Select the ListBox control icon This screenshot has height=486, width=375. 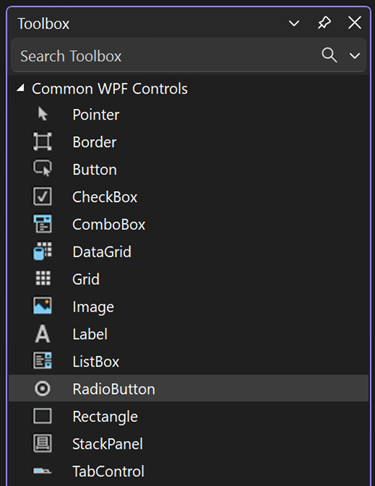[x=42, y=361]
